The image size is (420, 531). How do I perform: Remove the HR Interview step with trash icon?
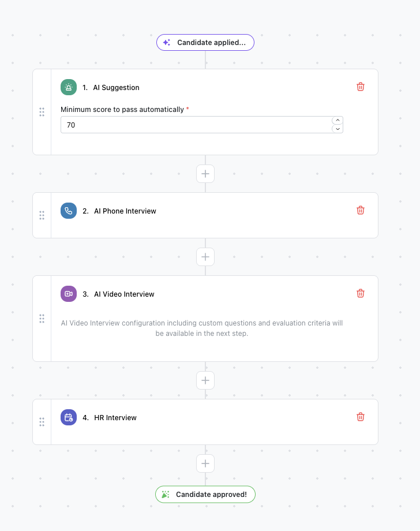click(360, 417)
